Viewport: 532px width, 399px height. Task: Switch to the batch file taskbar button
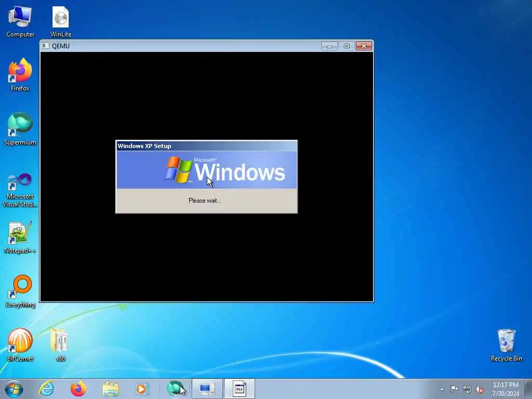[239, 389]
